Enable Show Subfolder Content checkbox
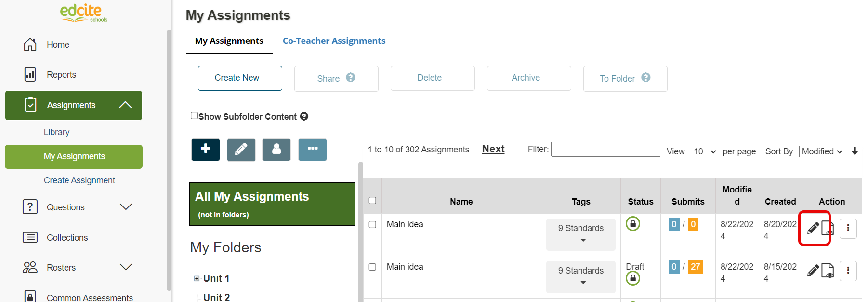This screenshot has height=302, width=868. [194, 116]
